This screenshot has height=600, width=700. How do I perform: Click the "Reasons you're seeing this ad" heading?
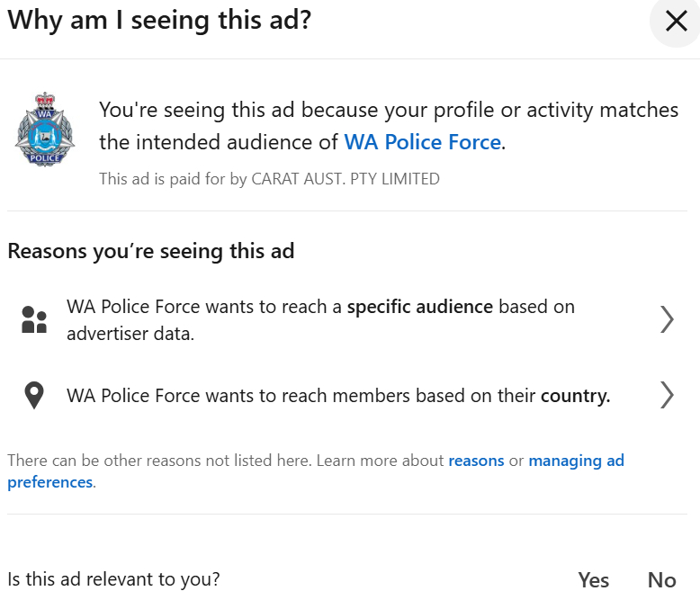click(151, 251)
